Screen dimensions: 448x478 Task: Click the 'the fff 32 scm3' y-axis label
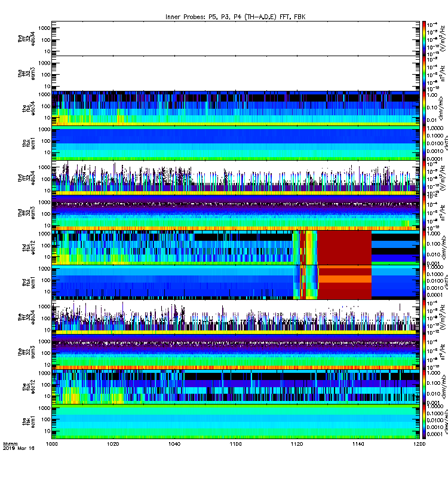point(26,352)
